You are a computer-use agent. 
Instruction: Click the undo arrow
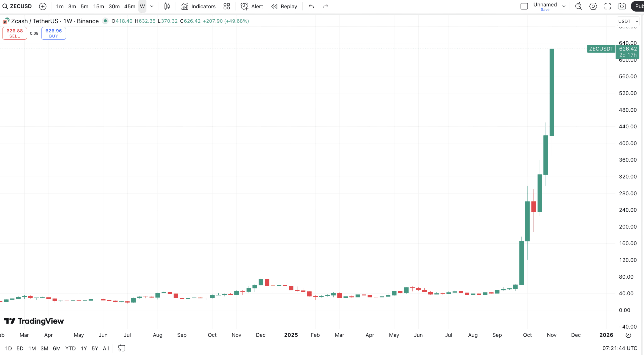click(x=311, y=6)
